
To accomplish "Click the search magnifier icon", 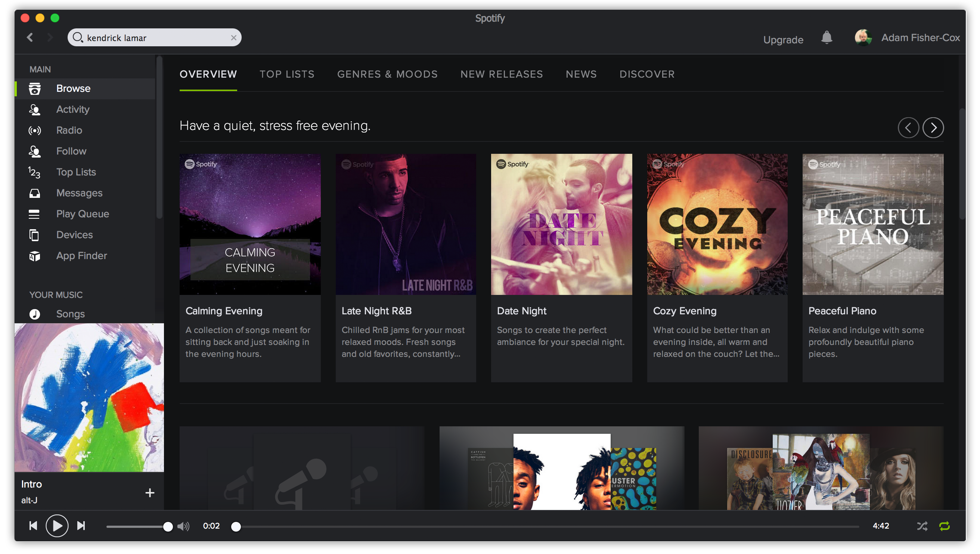I will pos(78,38).
